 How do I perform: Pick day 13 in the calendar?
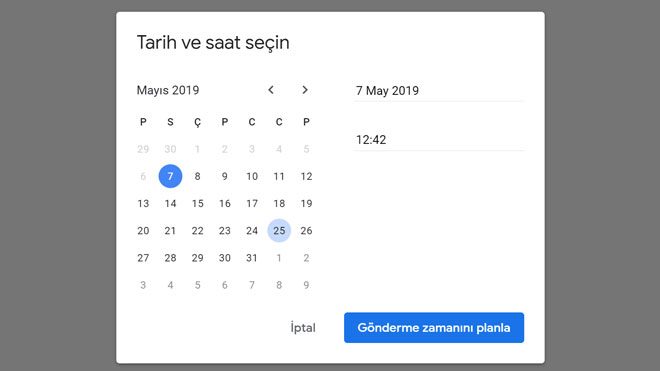click(143, 203)
